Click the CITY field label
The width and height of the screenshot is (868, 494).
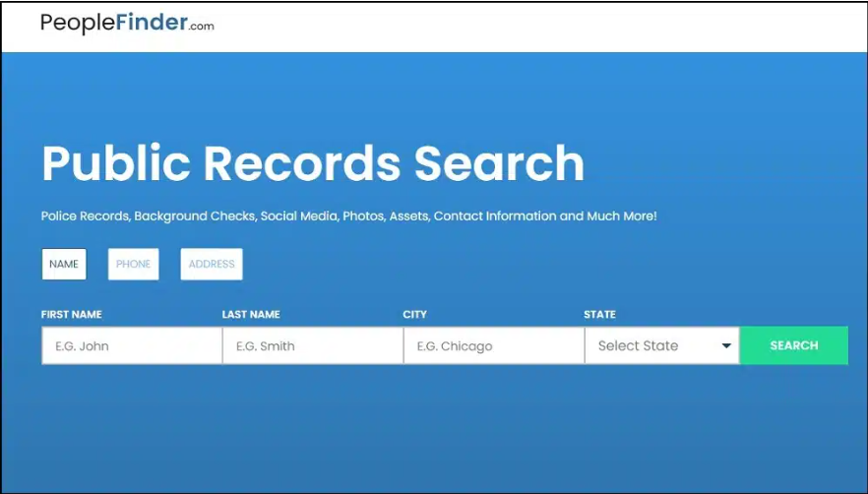click(x=414, y=315)
